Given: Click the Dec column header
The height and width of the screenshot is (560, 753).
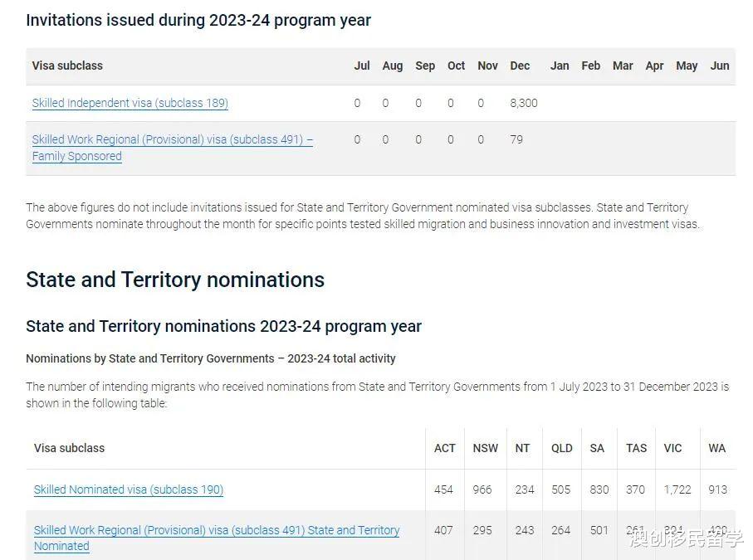Looking at the screenshot, I should point(520,66).
